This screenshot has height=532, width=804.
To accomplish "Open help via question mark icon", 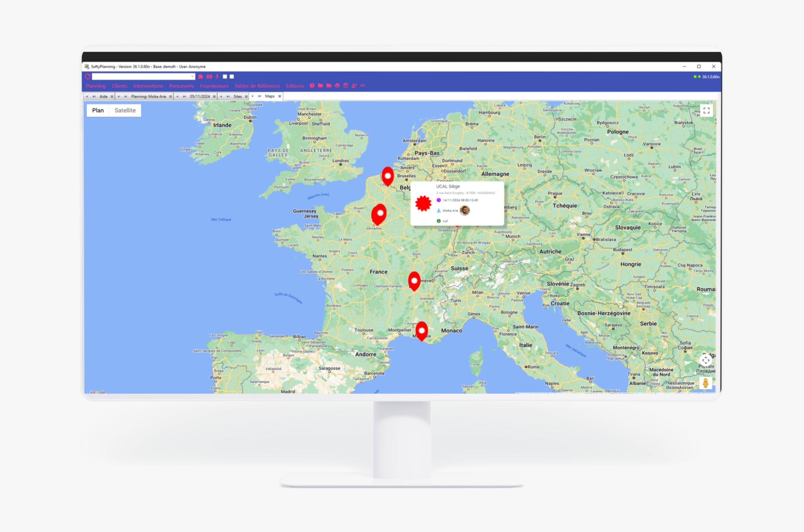I will [x=312, y=86].
